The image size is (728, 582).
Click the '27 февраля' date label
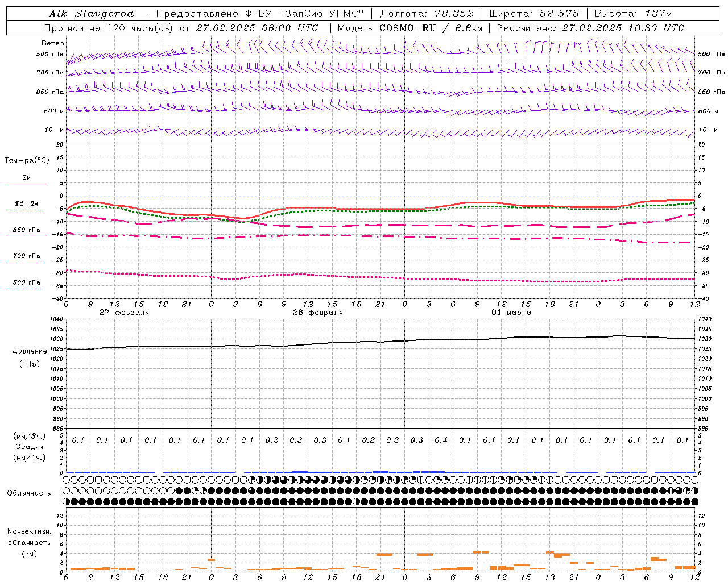125,313
